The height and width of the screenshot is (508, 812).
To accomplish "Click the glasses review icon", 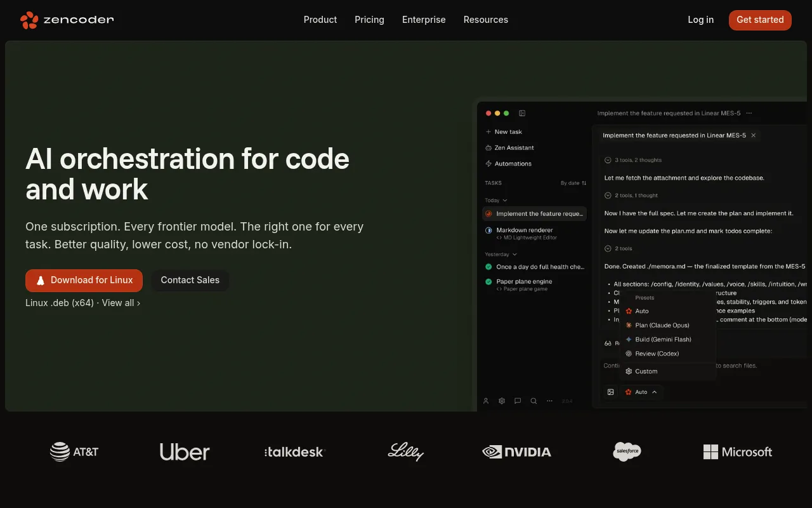I will (x=608, y=344).
